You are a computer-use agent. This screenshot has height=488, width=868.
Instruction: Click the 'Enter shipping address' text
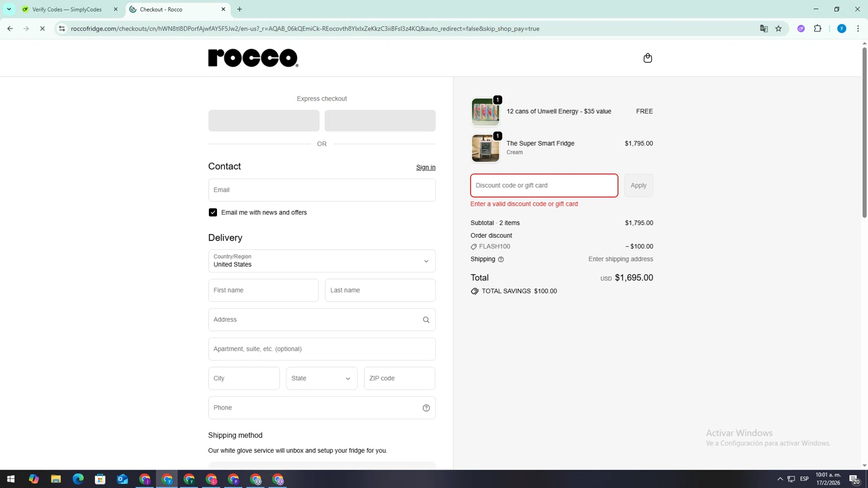[x=620, y=259]
